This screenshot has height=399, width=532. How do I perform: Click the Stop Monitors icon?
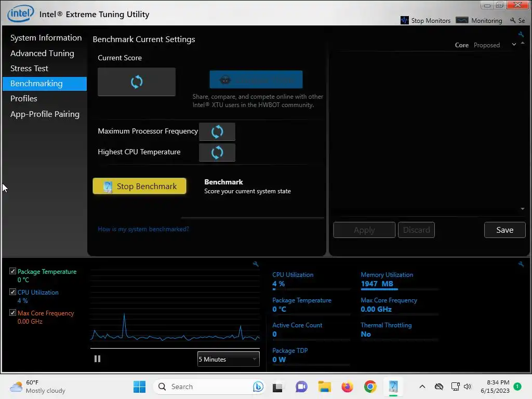coord(404,20)
